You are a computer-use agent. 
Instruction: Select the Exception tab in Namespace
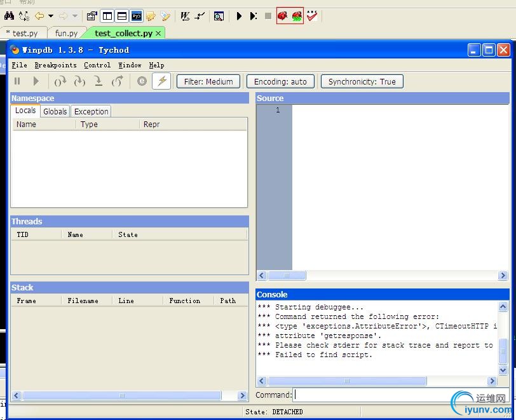91,112
